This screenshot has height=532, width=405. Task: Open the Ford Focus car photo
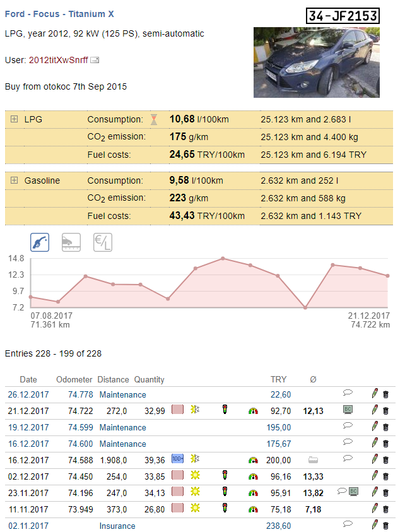[x=317, y=62]
